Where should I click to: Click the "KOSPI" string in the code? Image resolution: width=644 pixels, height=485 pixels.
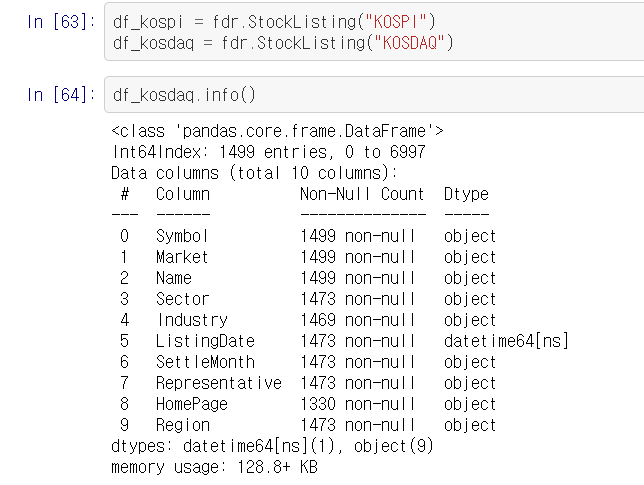[x=396, y=22]
